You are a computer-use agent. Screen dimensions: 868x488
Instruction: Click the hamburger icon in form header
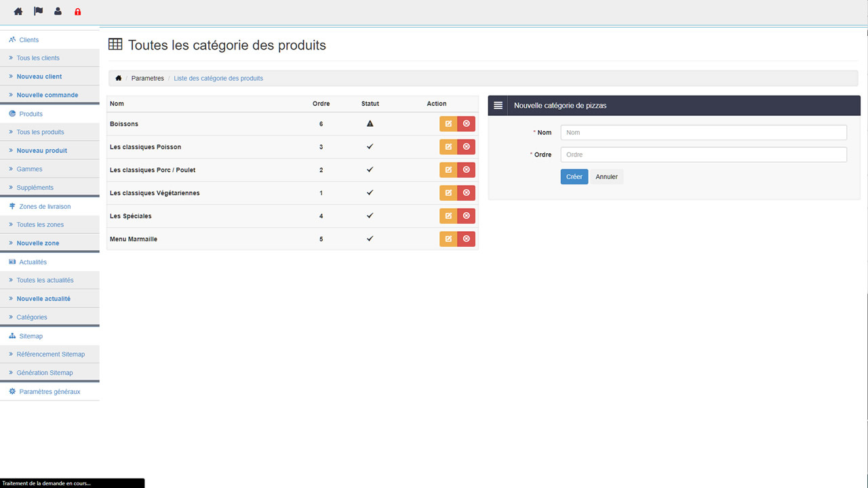click(498, 106)
